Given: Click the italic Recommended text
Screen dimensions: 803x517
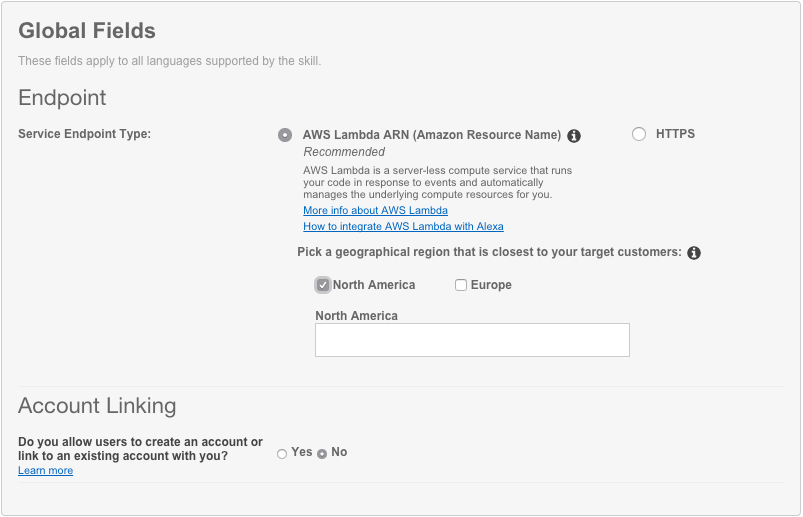Looking at the screenshot, I should tap(344, 152).
